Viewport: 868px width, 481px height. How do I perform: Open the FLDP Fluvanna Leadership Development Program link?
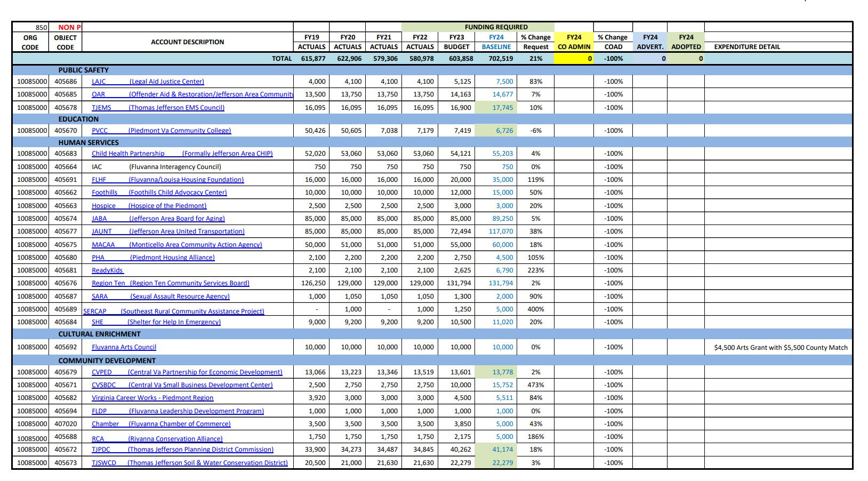pyautogui.click(x=178, y=411)
